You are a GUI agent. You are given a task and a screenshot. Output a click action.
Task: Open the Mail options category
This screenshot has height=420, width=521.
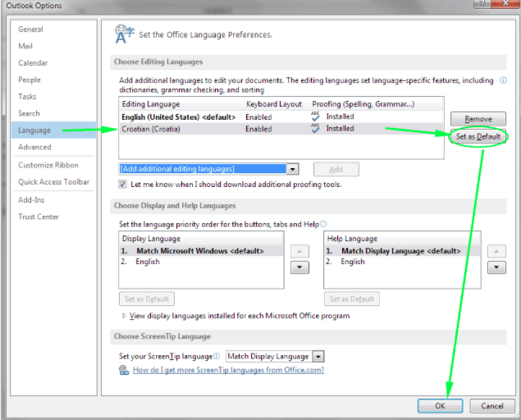[x=25, y=46]
